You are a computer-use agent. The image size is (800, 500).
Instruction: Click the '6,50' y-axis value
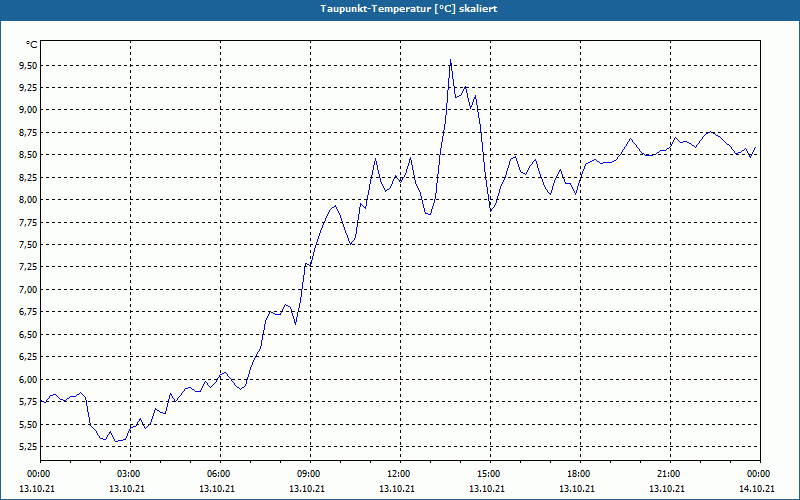click(x=29, y=334)
